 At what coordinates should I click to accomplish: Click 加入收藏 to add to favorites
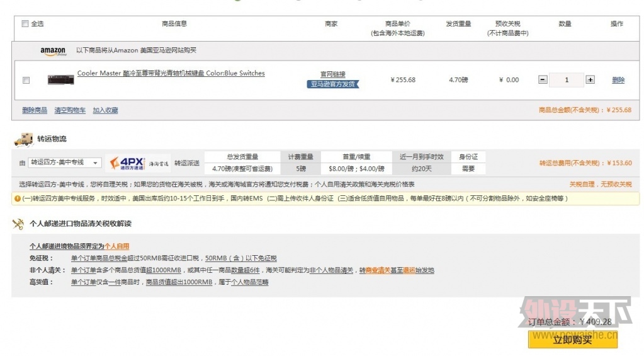(105, 110)
